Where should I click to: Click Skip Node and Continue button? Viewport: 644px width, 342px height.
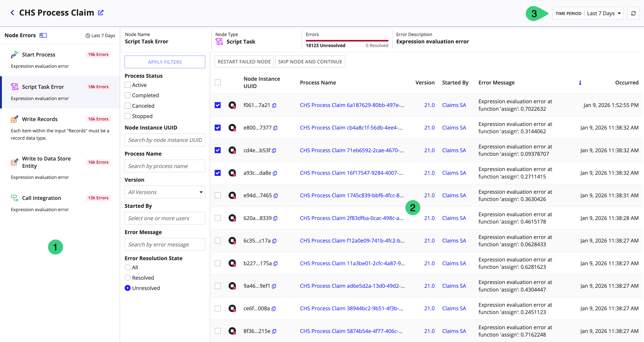pos(310,62)
